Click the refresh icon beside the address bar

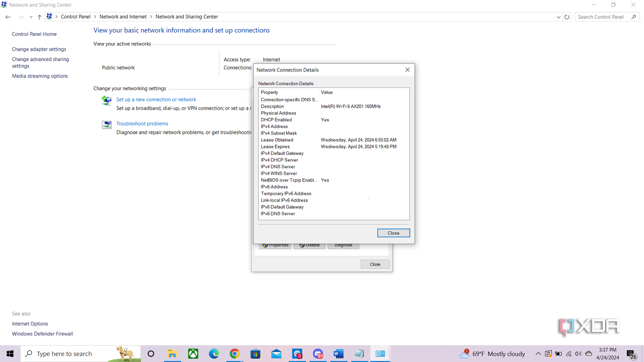click(567, 17)
